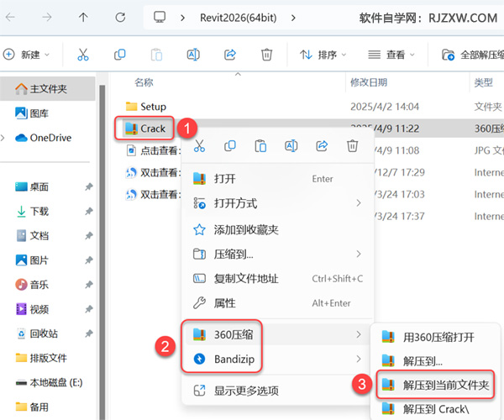The image size is (504, 420).
Task: Unpin 文档 using its pin icon
Action: click(89, 235)
